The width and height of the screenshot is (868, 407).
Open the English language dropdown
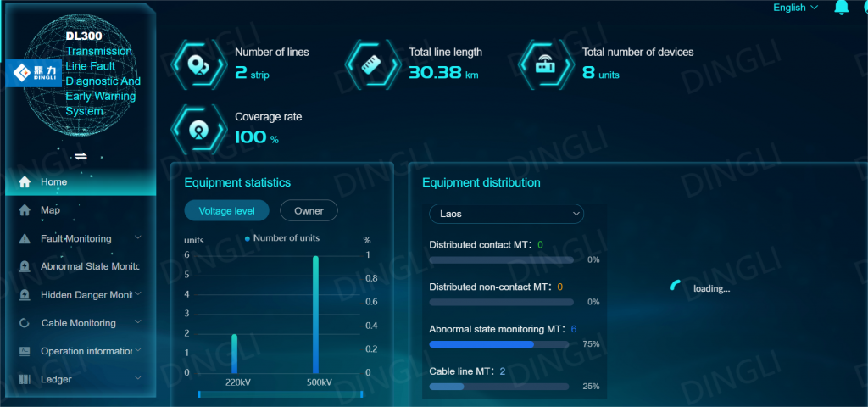pos(795,8)
